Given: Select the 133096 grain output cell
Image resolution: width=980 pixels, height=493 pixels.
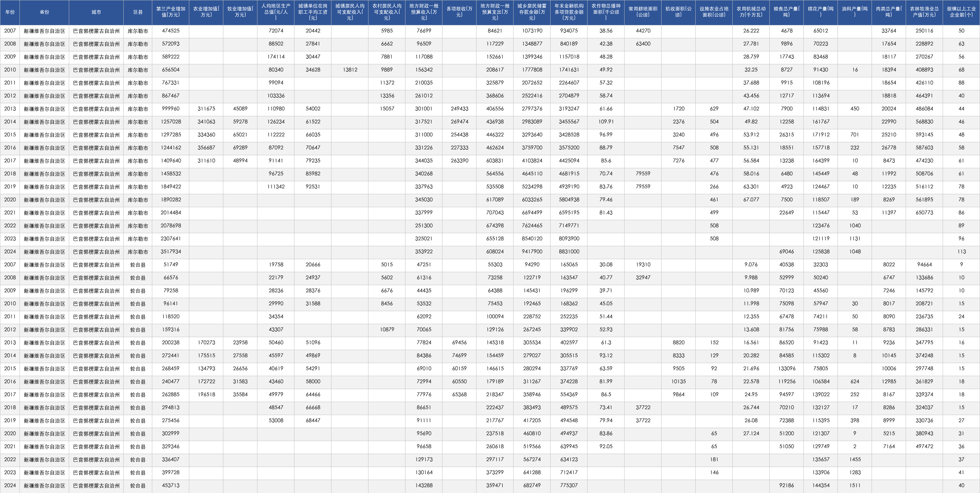Looking at the screenshot, I should (x=786, y=369).
